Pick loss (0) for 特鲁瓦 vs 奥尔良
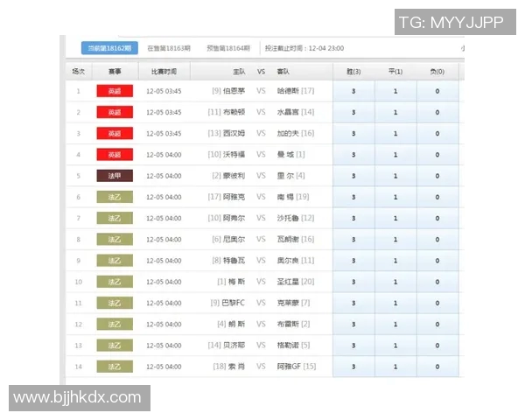Image resolution: width=525 pixels, height=420 pixels. (x=437, y=261)
